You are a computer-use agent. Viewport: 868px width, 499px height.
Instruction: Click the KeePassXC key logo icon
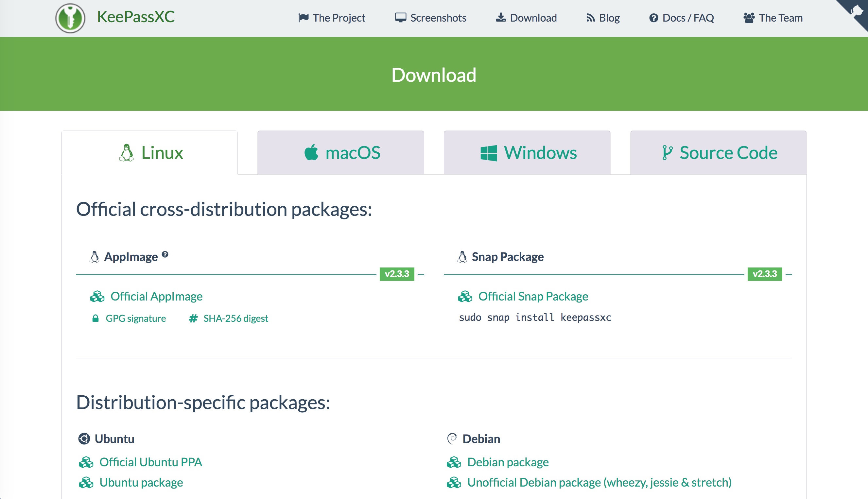click(x=70, y=18)
